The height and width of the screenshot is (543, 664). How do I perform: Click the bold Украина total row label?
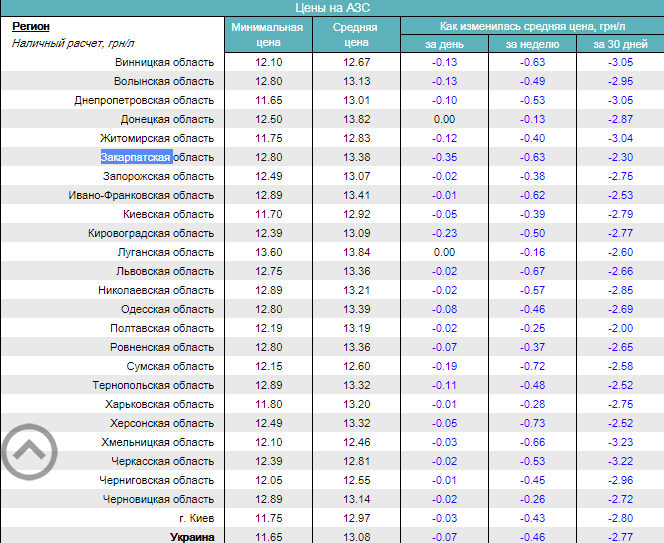(190, 537)
